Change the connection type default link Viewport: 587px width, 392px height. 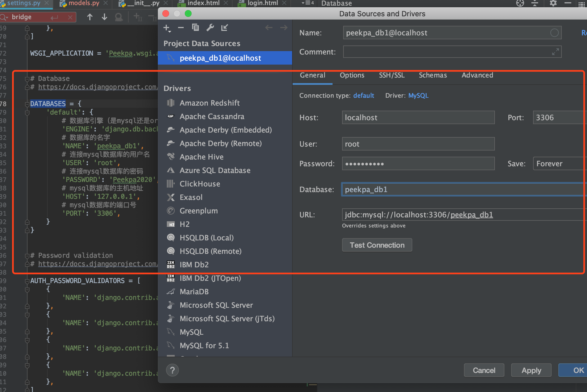click(x=363, y=95)
